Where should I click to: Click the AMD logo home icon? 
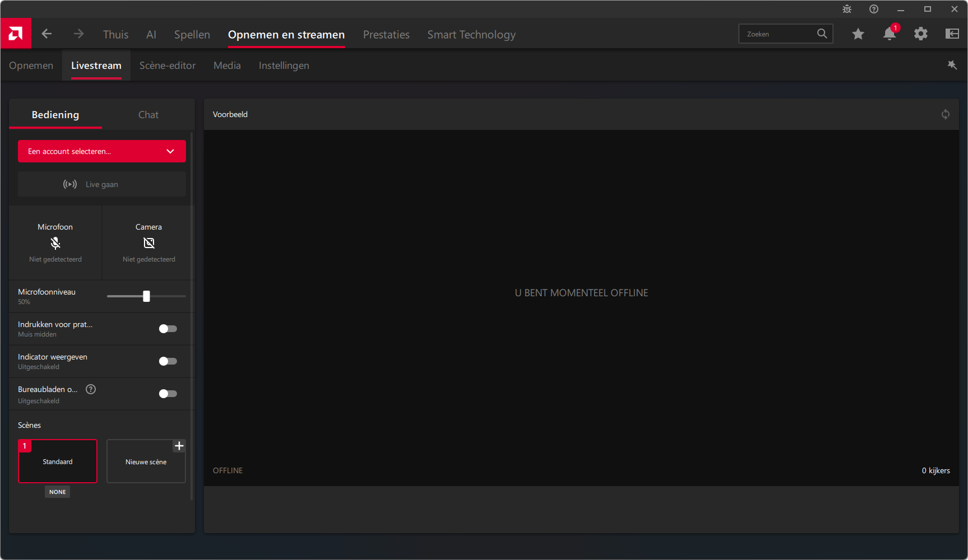(16, 34)
